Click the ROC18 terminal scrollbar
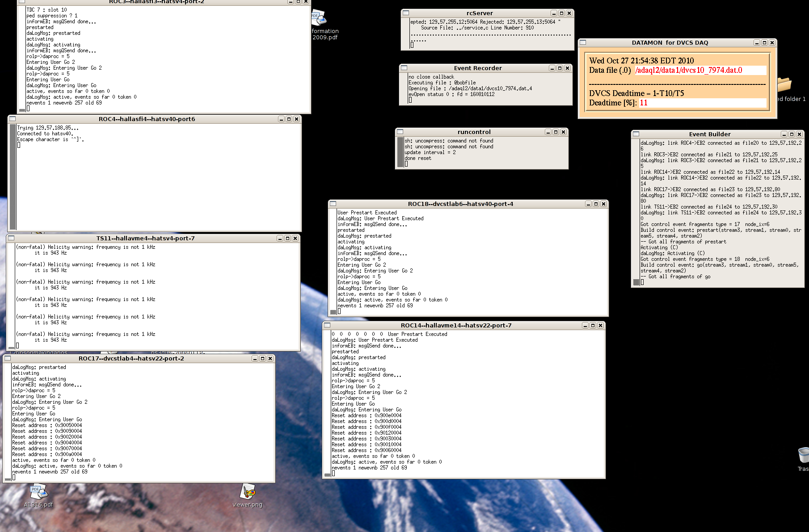The height and width of the screenshot is (532, 809). pyautogui.click(x=333, y=262)
